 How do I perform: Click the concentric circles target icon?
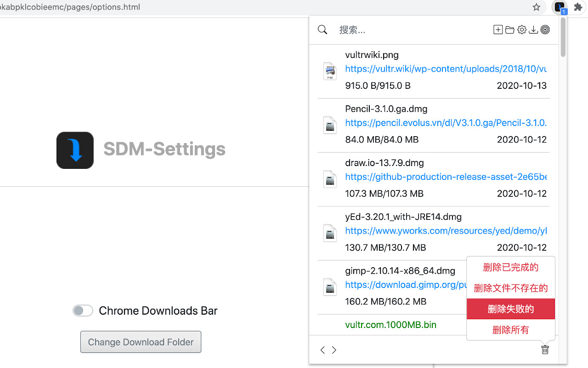pos(545,30)
